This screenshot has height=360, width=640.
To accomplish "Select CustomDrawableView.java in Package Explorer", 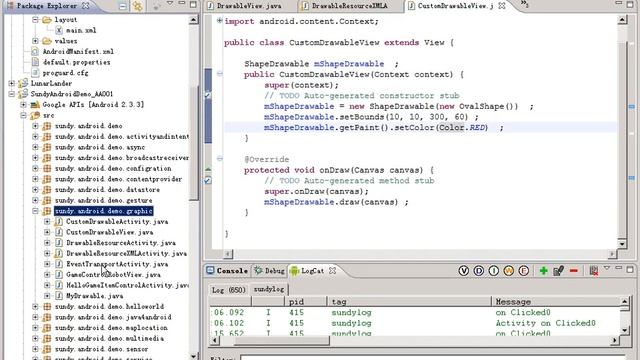I will [109, 232].
